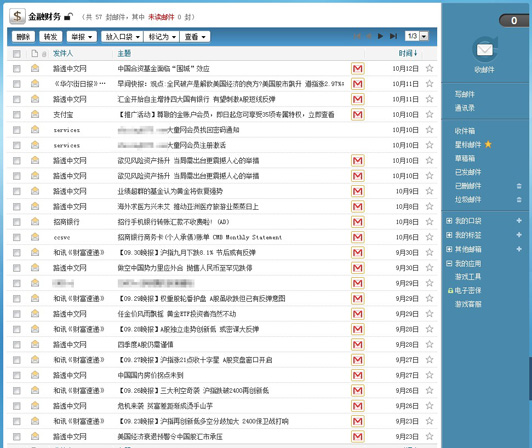The width and height of the screenshot is (532, 448).
Task: Click envelope icon on 华尔街日报 row
Action: click(35, 83)
